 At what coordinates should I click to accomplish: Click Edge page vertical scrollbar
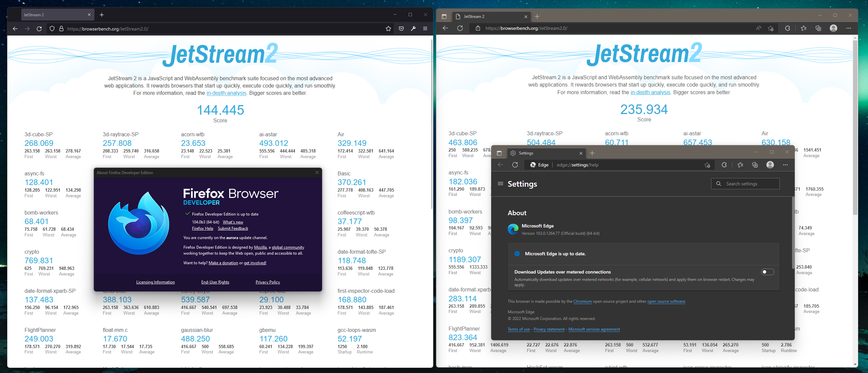855,127
